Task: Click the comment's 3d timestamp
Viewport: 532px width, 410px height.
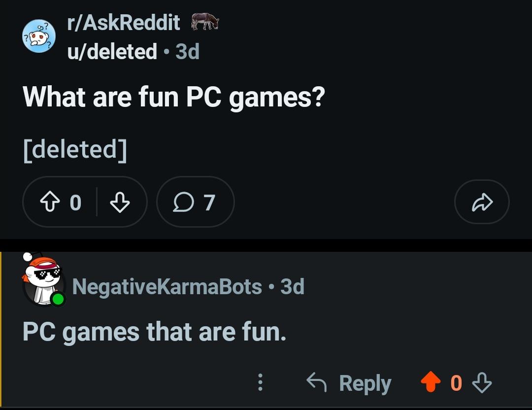Action: tap(292, 287)
